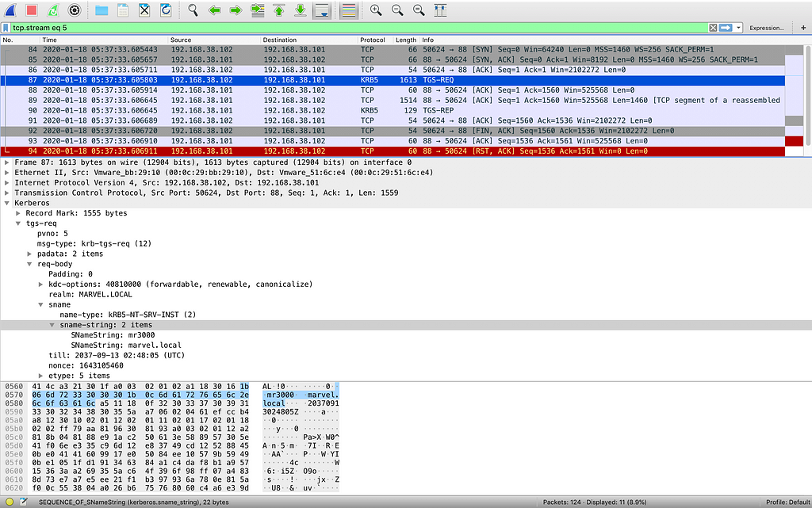Jump to the first packet
812x508 pixels.
(278, 10)
